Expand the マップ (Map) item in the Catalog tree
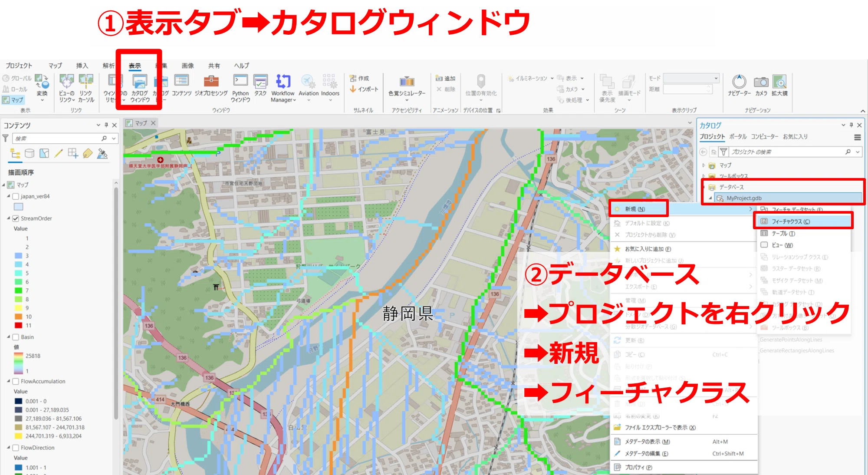This screenshot has width=868, height=475. click(704, 165)
